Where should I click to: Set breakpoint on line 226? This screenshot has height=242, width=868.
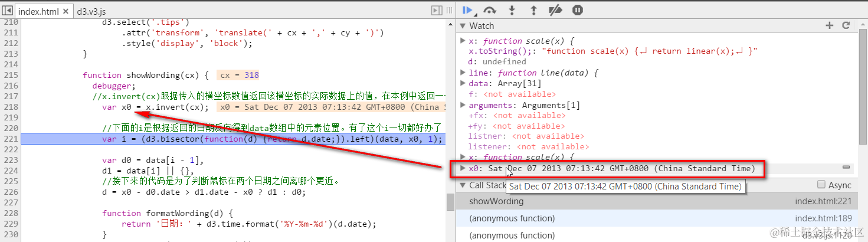(x=11, y=192)
